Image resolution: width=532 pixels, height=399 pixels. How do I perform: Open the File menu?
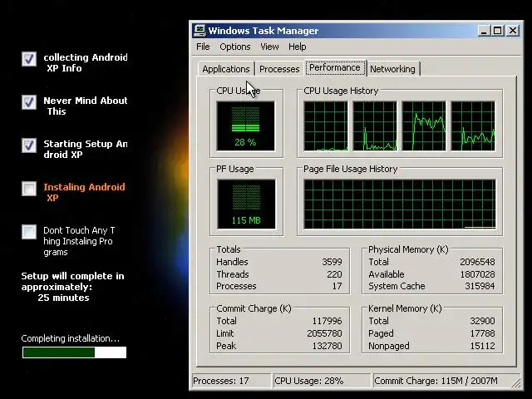[x=203, y=47]
